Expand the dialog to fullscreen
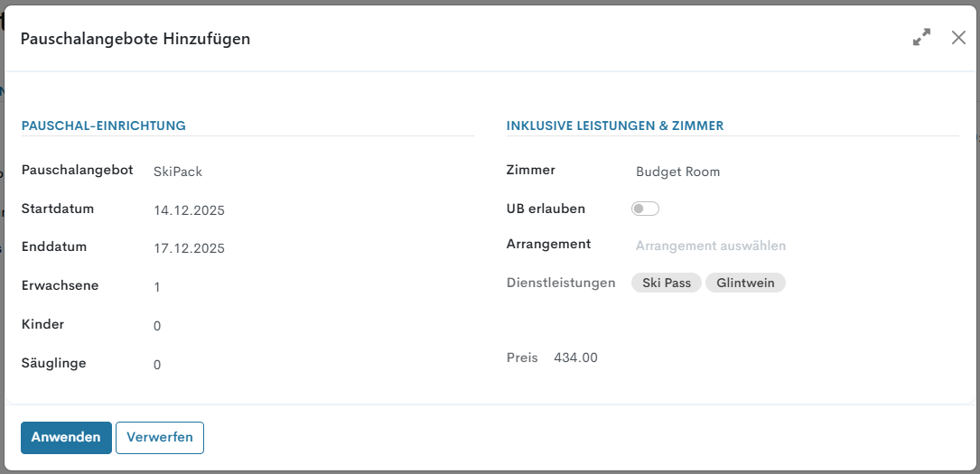 pyautogui.click(x=921, y=38)
